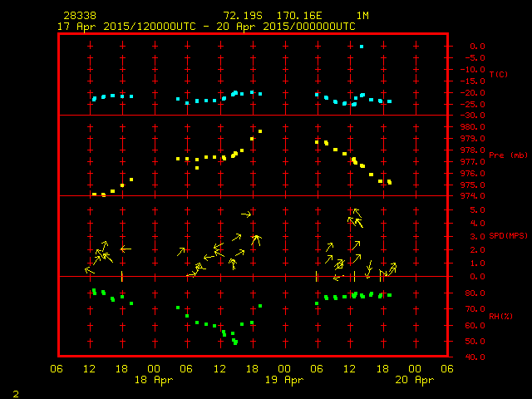Viewport: 532px width, 399px height.
Task: Click the 18 Apr date label
Action: (154, 380)
